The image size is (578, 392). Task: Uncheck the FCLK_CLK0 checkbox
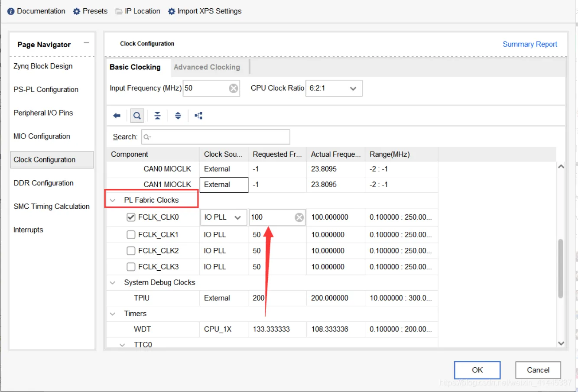pyautogui.click(x=131, y=217)
